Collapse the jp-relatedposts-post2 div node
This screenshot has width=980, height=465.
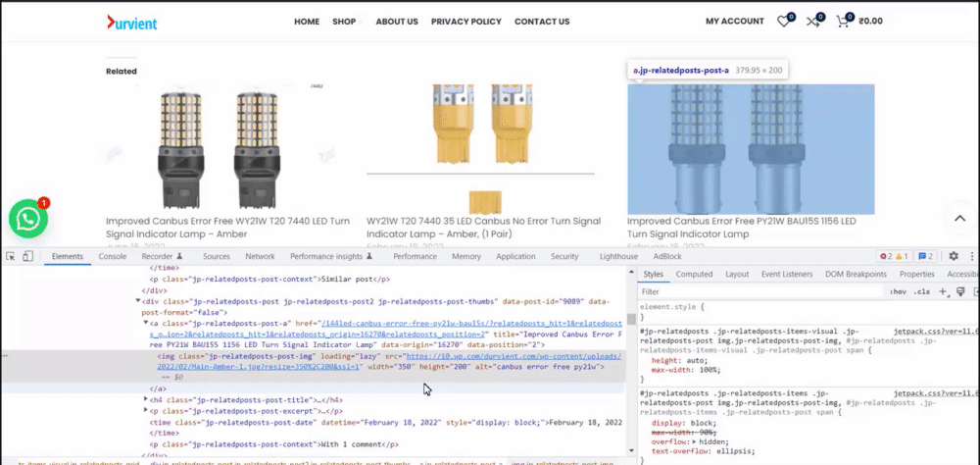point(139,301)
